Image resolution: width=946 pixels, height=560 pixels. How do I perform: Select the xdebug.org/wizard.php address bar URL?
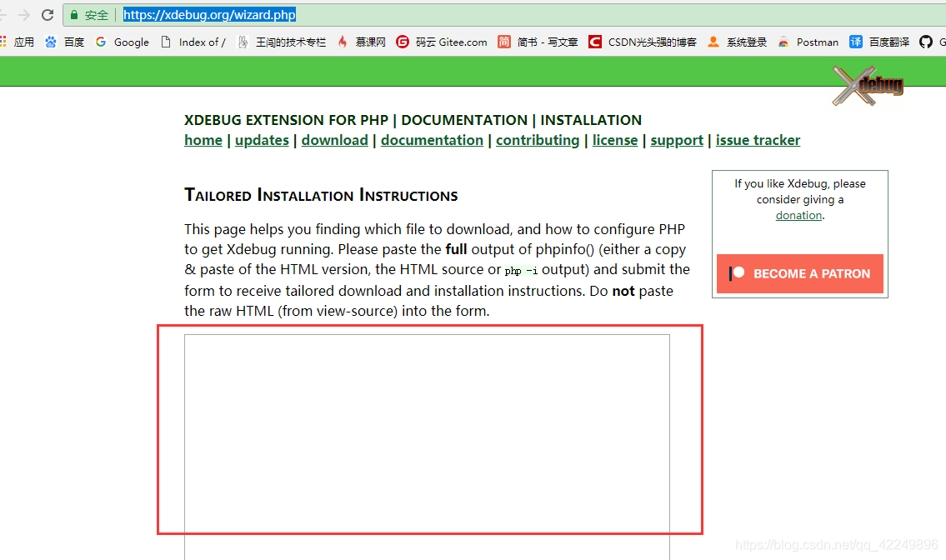(209, 15)
